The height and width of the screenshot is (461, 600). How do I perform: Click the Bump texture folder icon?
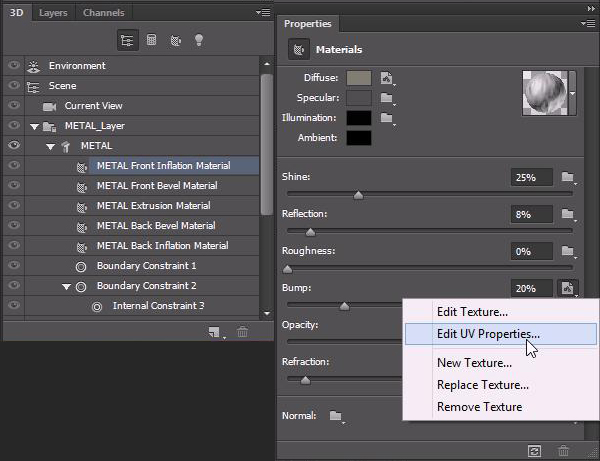point(568,289)
